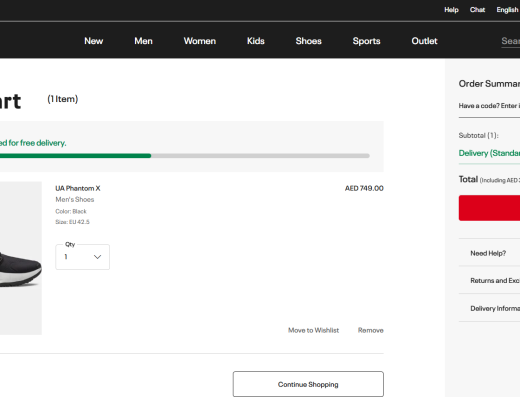This screenshot has width=520, height=397.
Task: Open the New menu
Action: [x=94, y=41]
